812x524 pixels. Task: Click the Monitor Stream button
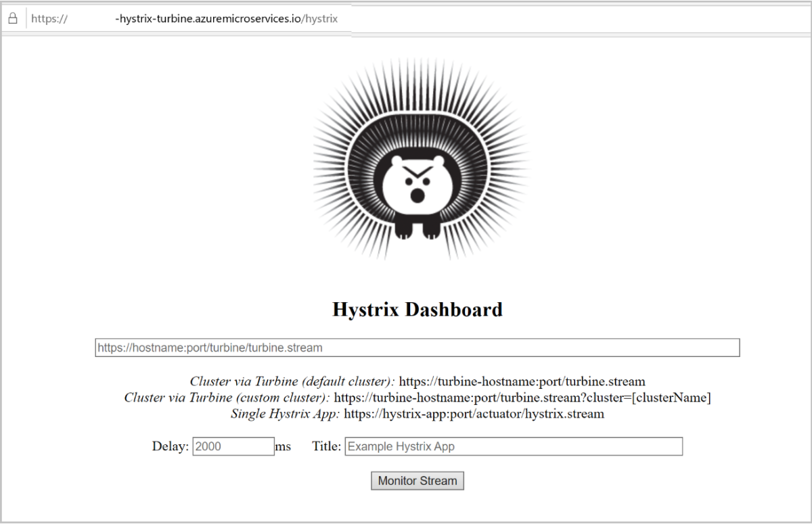coord(418,481)
